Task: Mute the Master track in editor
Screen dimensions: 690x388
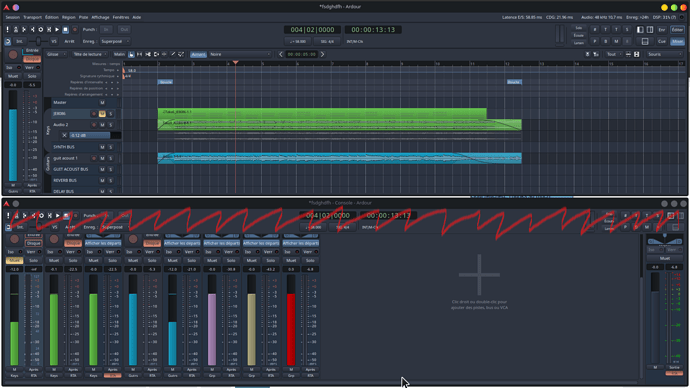Action: 102,102
